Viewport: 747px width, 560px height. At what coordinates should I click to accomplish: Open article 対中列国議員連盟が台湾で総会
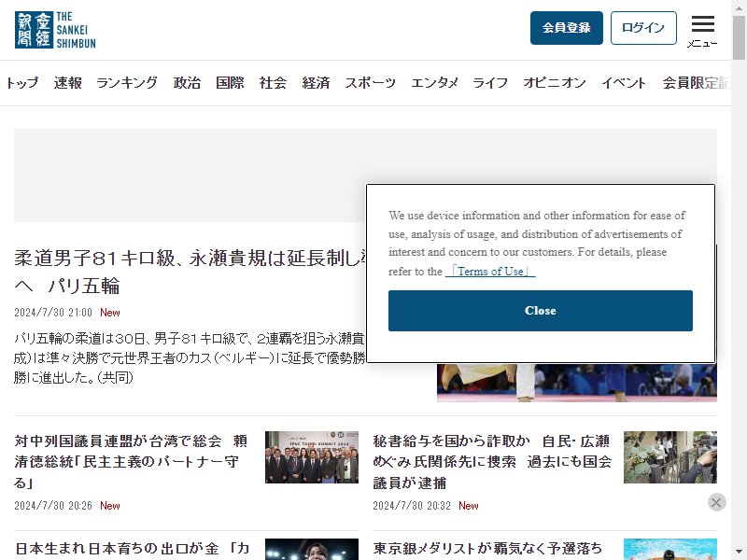pos(131,461)
